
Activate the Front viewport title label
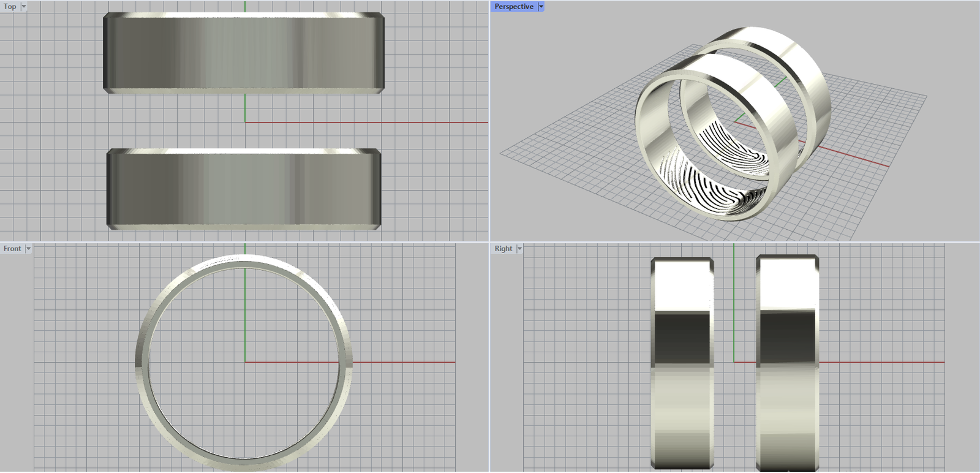(x=12, y=249)
